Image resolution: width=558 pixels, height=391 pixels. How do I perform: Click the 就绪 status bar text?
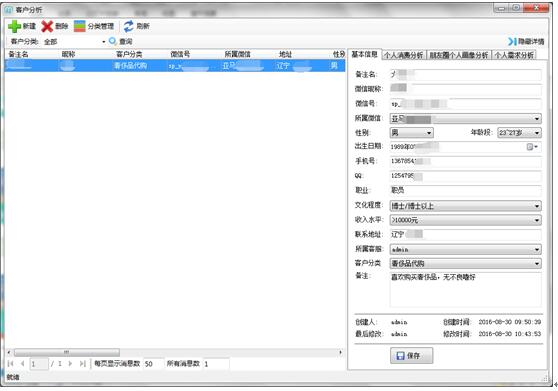click(x=13, y=377)
